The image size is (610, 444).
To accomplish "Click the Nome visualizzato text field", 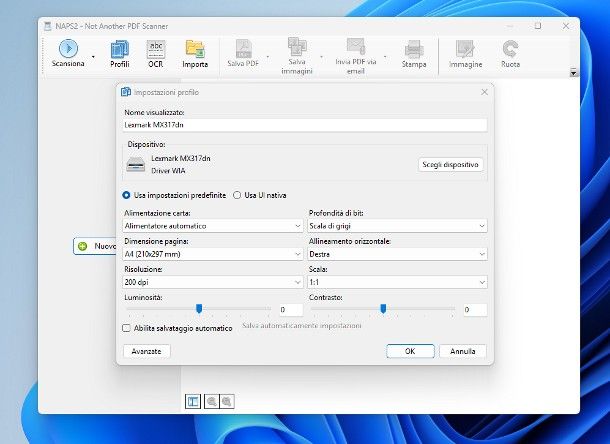I will coord(304,126).
